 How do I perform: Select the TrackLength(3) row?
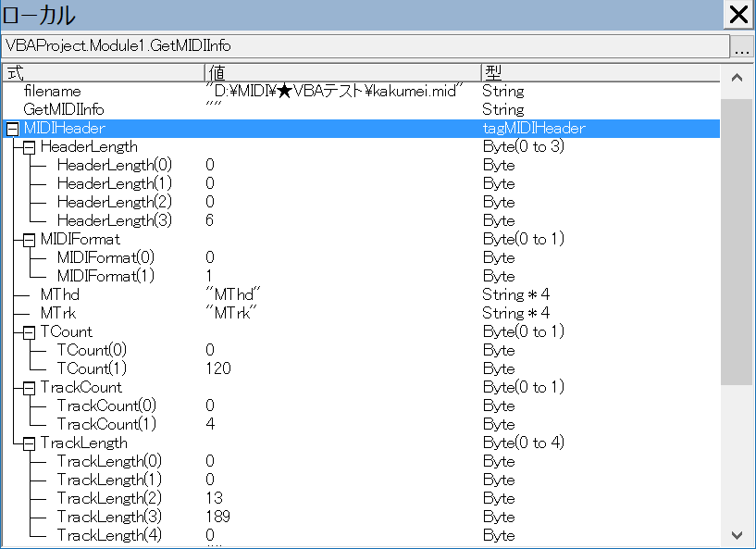tap(108, 517)
